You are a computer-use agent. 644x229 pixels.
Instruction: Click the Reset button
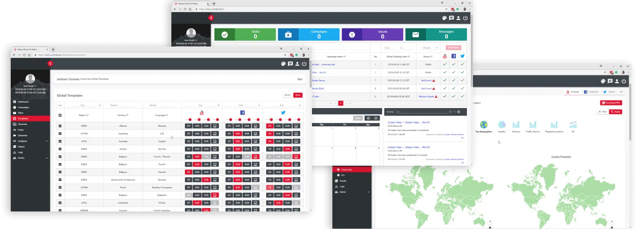(287, 95)
